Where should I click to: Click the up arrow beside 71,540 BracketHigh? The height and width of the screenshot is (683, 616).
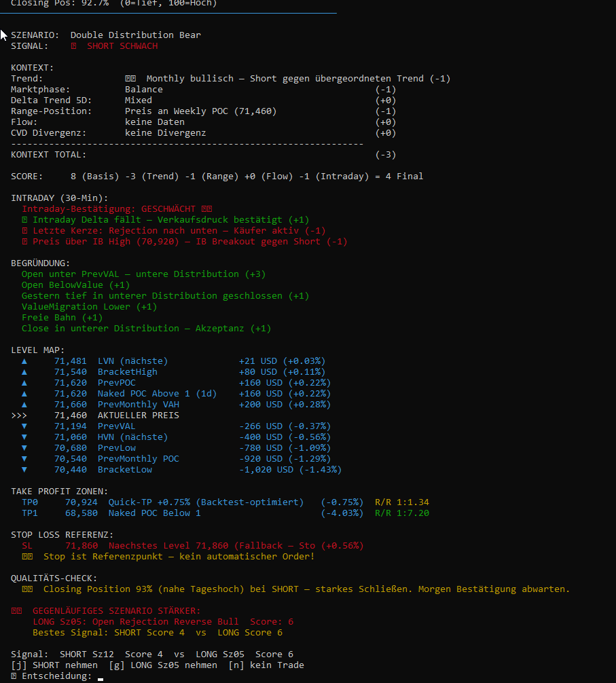[x=24, y=372]
